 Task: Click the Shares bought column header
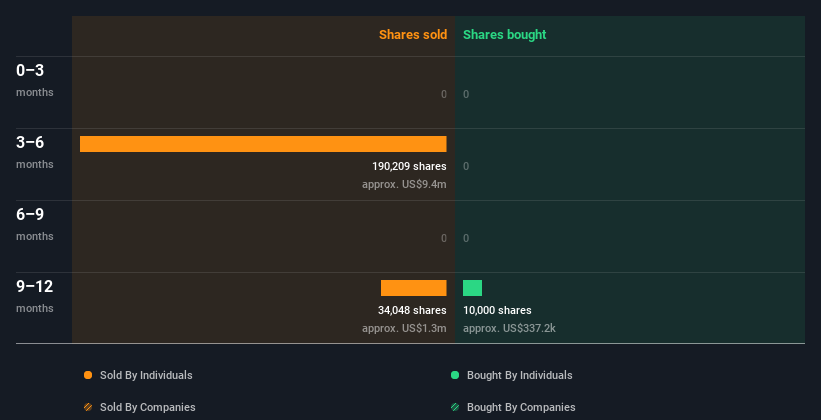(x=504, y=35)
